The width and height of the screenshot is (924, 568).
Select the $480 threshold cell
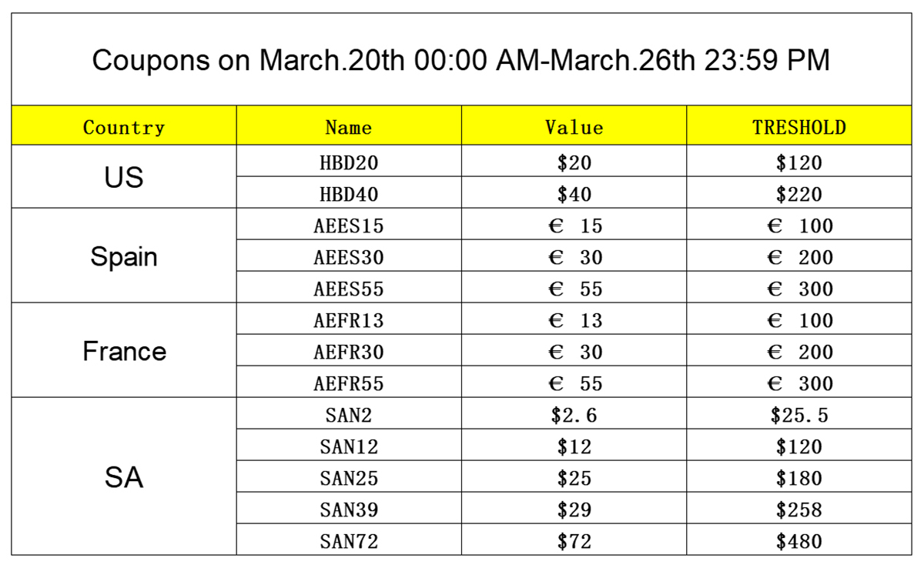point(799,541)
